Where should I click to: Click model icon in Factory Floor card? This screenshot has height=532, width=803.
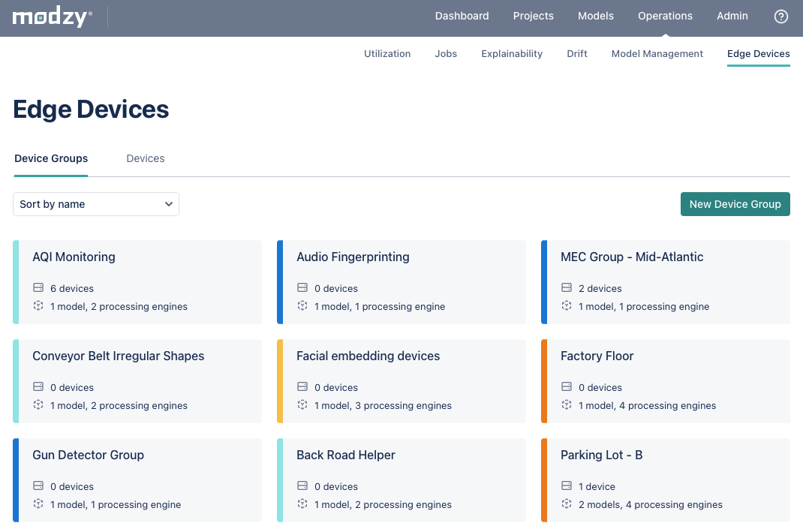[567, 404]
